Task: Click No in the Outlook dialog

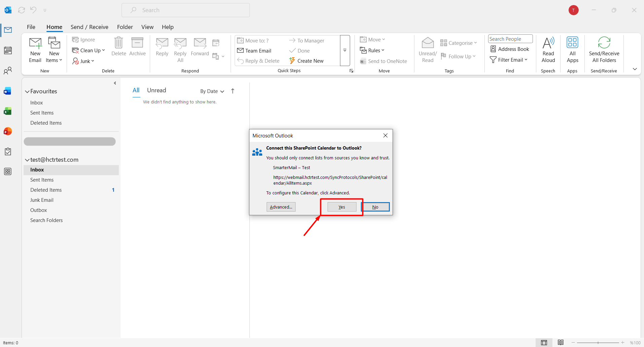Action: pyautogui.click(x=375, y=207)
